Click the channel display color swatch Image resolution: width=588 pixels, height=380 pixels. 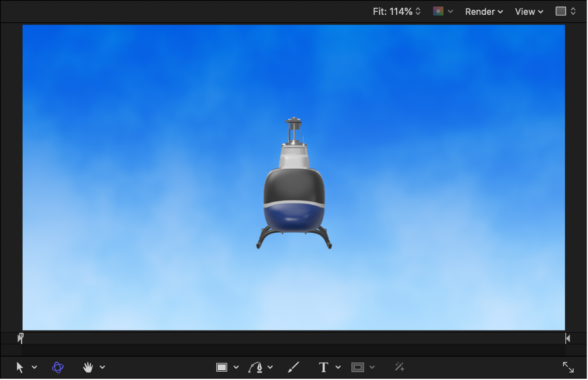437,11
